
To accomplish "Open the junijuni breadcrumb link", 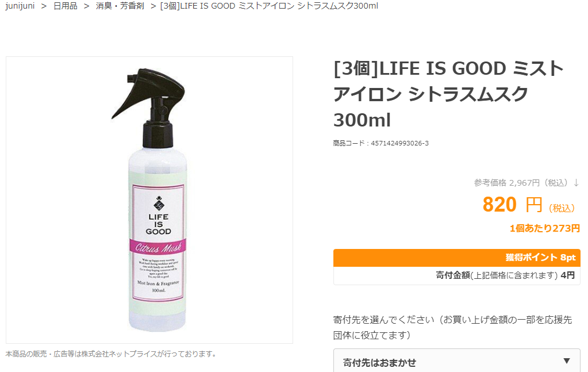I will [x=20, y=6].
